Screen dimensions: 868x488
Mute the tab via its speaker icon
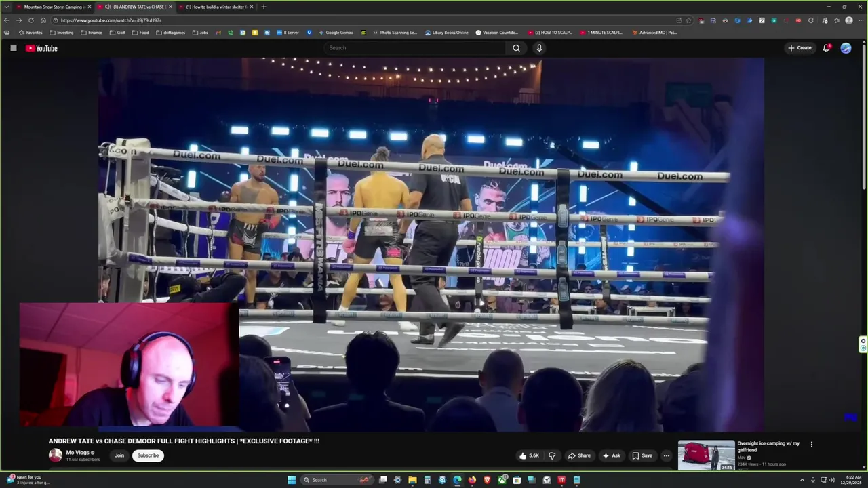pos(108,7)
